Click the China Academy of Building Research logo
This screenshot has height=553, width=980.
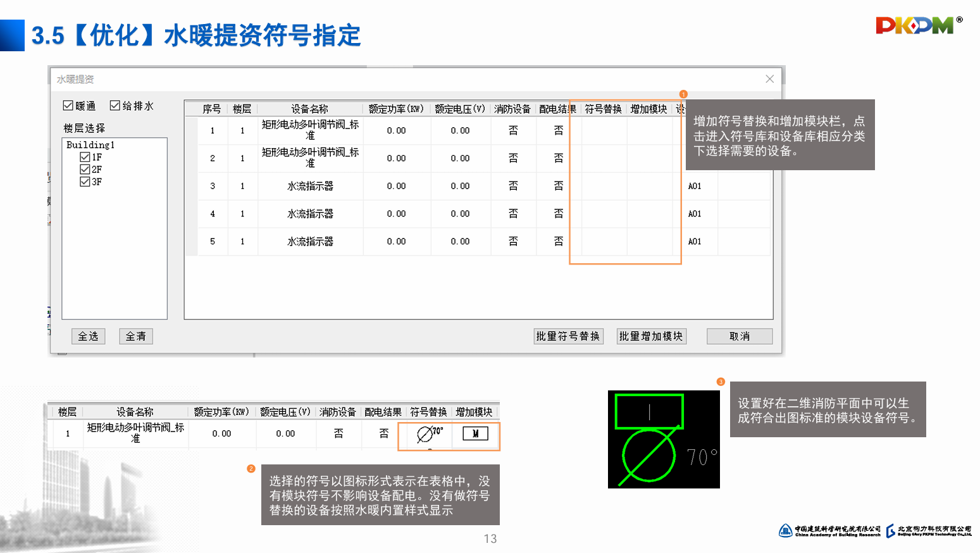(x=829, y=531)
